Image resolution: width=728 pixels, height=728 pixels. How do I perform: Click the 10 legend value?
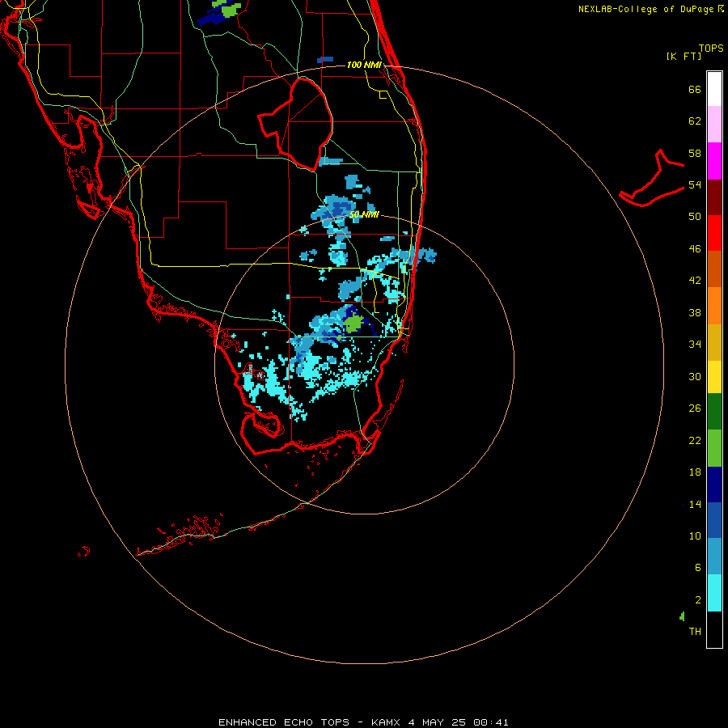(695, 535)
